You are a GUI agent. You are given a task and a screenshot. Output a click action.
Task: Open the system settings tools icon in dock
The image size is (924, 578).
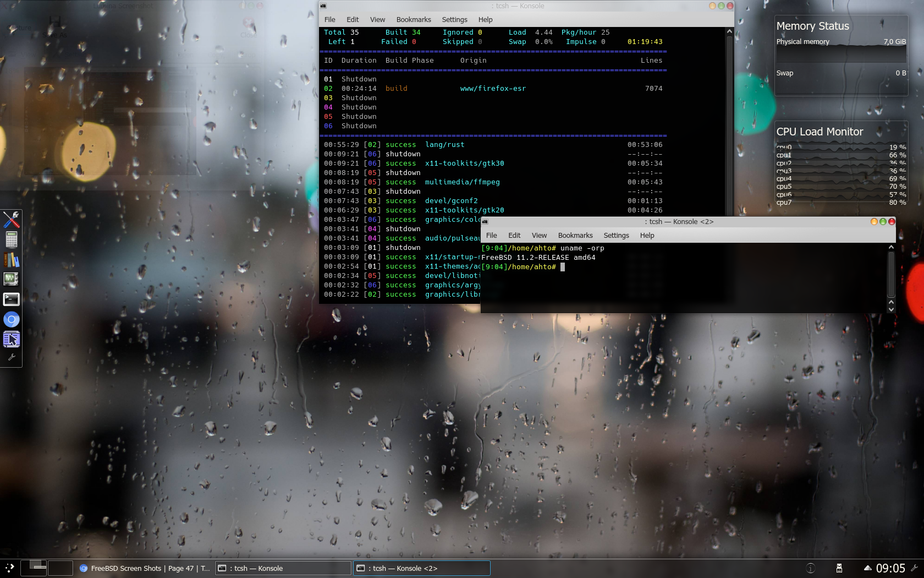click(11, 220)
